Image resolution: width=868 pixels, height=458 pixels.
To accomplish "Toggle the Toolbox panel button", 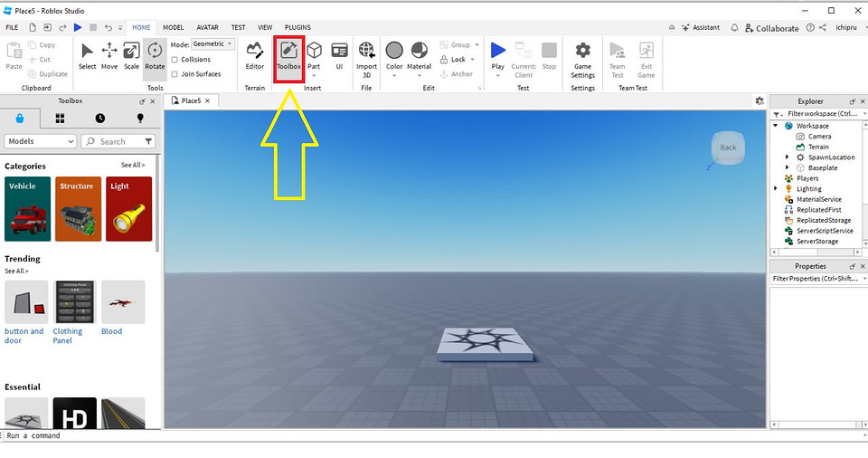I will click(288, 55).
